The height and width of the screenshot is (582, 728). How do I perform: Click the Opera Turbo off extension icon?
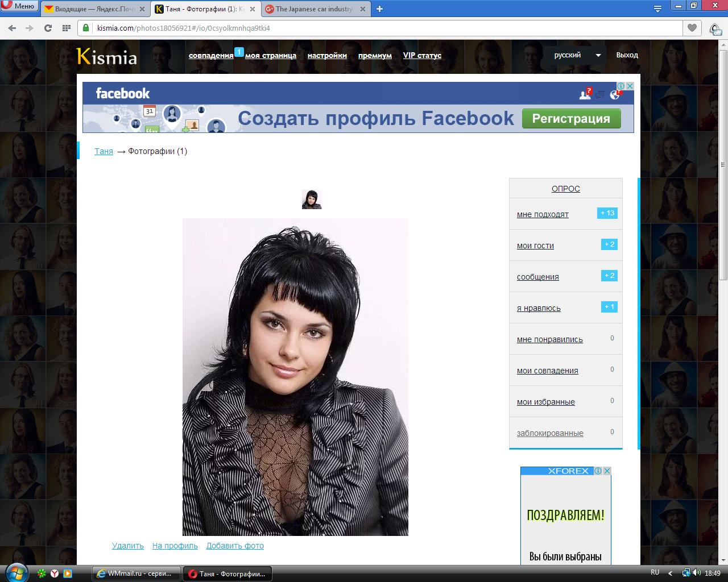click(x=715, y=28)
